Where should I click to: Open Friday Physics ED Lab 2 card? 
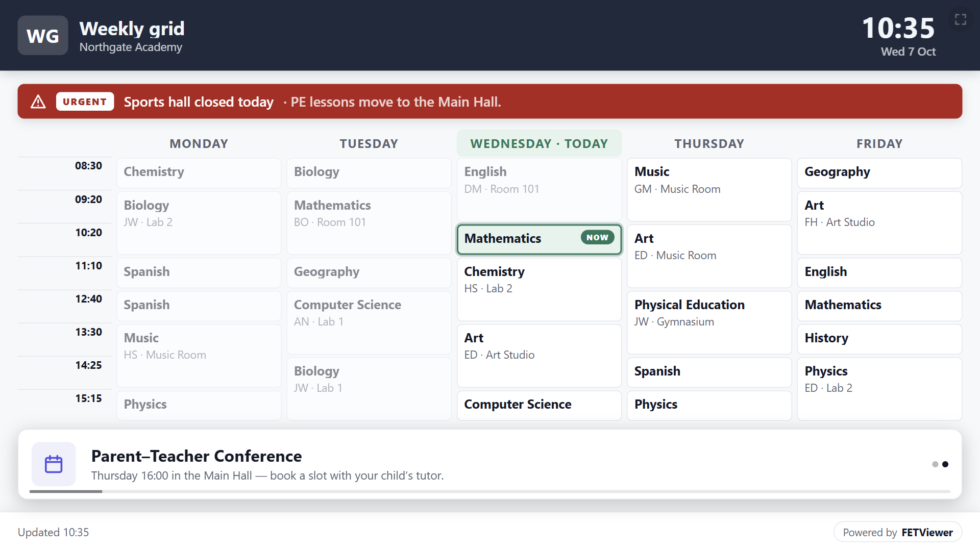[x=879, y=389]
